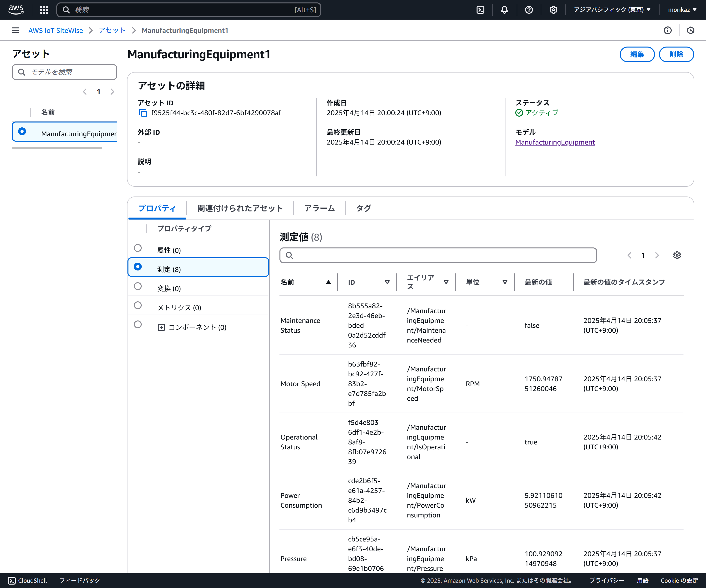Viewport: 706px width, 588px height.
Task: Focus the モデルを検索 input field
Action: 64,72
